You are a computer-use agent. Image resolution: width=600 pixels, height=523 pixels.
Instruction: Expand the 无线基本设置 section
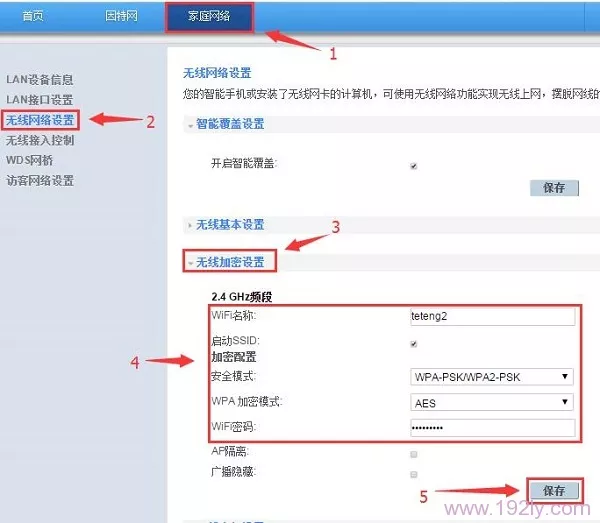pos(230,225)
